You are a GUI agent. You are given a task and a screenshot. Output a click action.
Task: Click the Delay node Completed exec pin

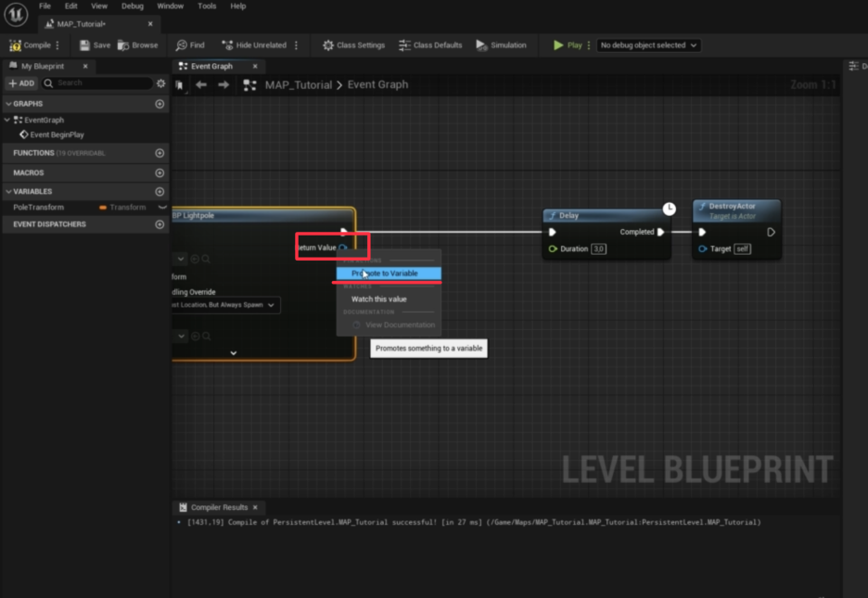tap(660, 232)
